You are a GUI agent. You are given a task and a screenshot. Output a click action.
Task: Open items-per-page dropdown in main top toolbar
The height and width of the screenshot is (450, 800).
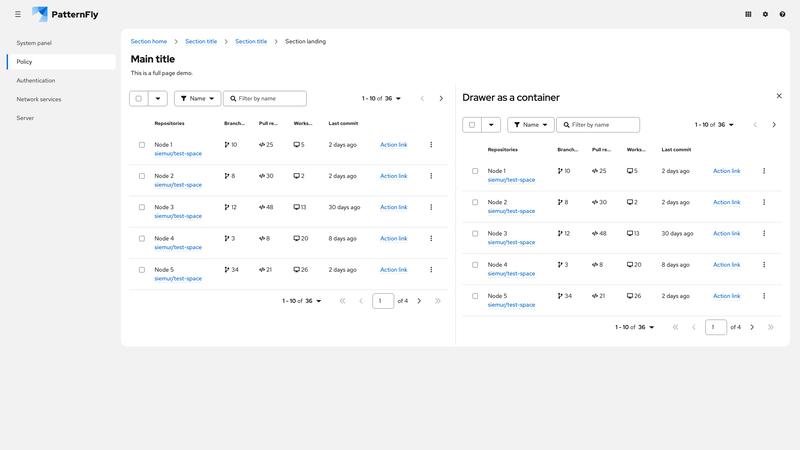[x=382, y=98]
